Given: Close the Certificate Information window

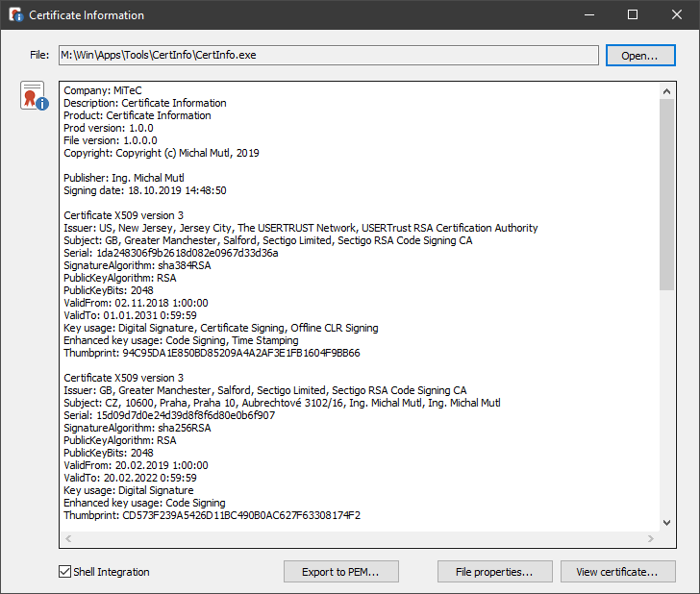Looking at the screenshot, I should click(x=676, y=14).
